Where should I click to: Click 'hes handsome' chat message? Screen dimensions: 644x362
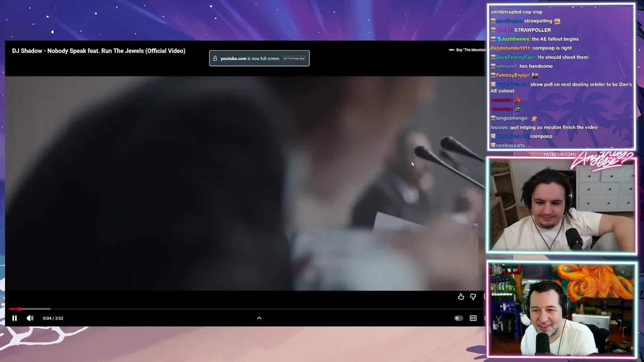click(536, 66)
